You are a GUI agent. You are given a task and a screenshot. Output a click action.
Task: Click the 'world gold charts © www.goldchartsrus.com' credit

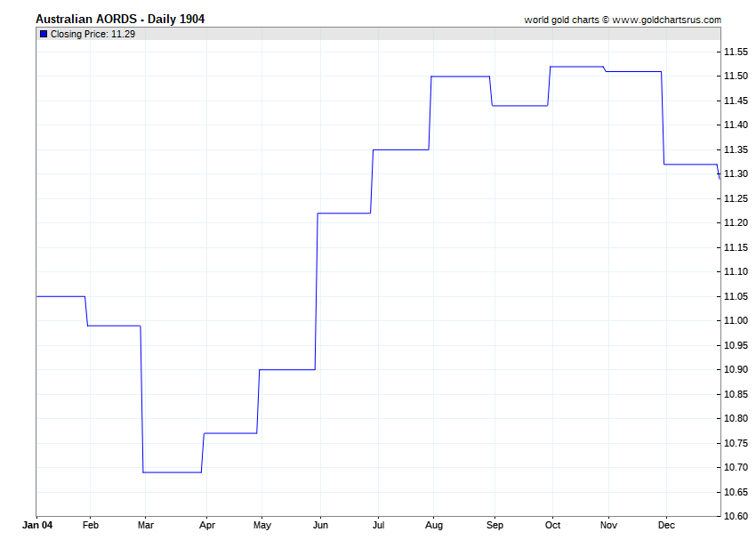[623, 20]
